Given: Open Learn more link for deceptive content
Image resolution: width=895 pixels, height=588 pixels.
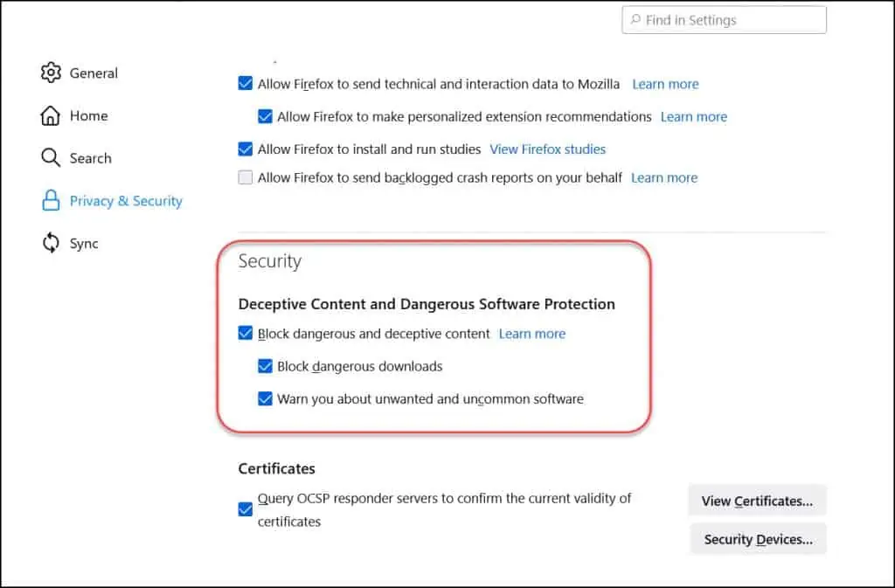Looking at the screenshot, I should [x=531, y=334].
